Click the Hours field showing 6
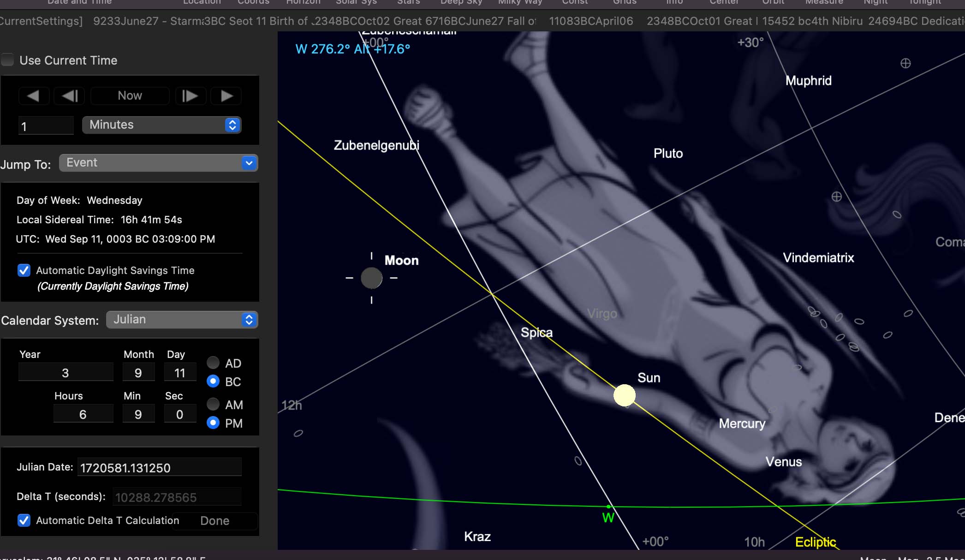The width and height of the screenshot is (965, 560). (83, 414)
